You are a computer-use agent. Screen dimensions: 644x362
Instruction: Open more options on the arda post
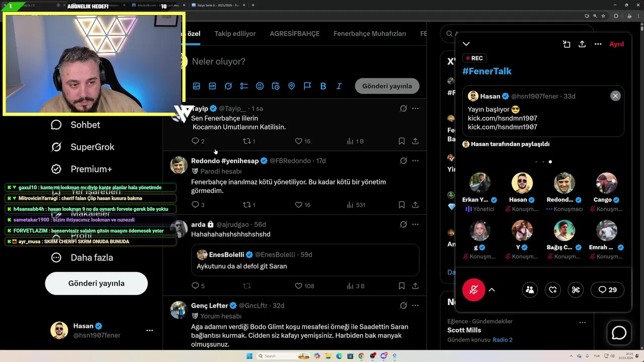tap(415, 224)
